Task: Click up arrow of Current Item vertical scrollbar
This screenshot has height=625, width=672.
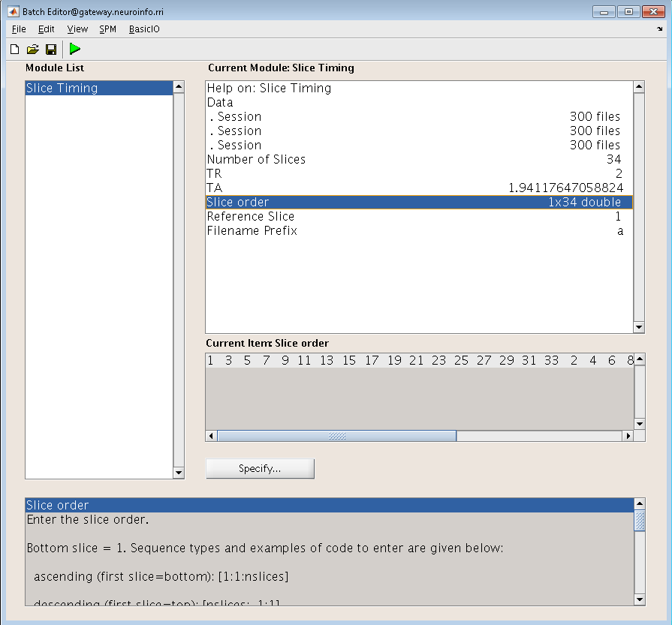Action: pos(640,359)
